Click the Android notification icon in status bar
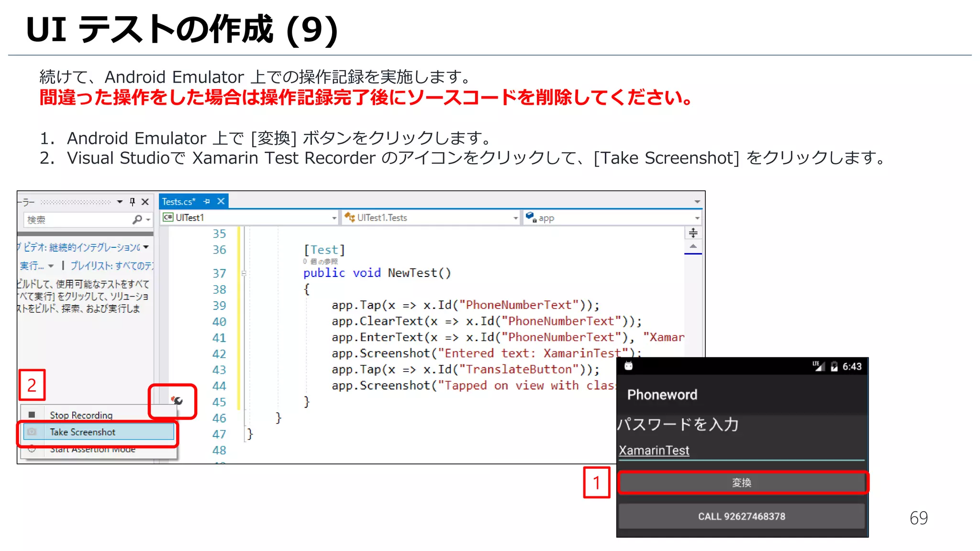Screen dimensions: 980x551 [x=629, y=366]
